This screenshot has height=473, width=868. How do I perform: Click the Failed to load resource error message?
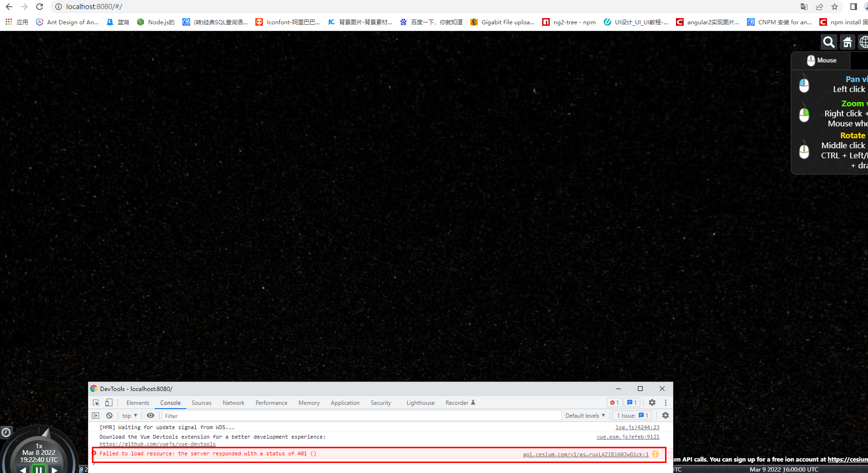(208, 453)
